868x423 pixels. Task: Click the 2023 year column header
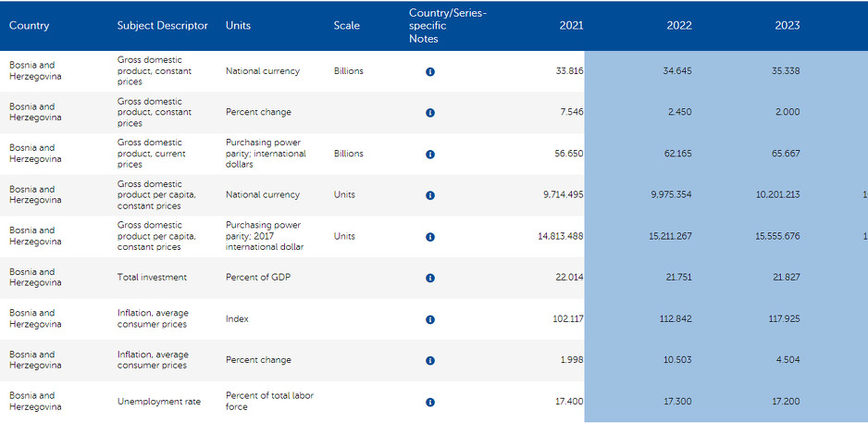click(x=787, y=26)
